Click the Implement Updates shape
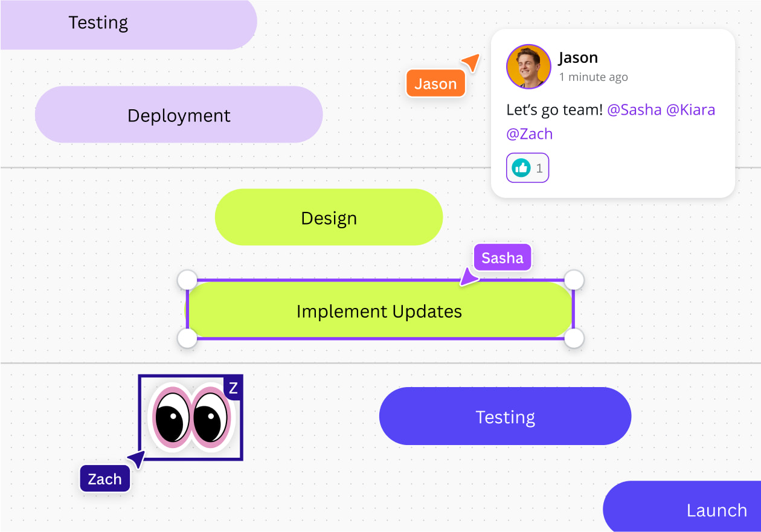761x532 pixels. (x=379, y=311)
